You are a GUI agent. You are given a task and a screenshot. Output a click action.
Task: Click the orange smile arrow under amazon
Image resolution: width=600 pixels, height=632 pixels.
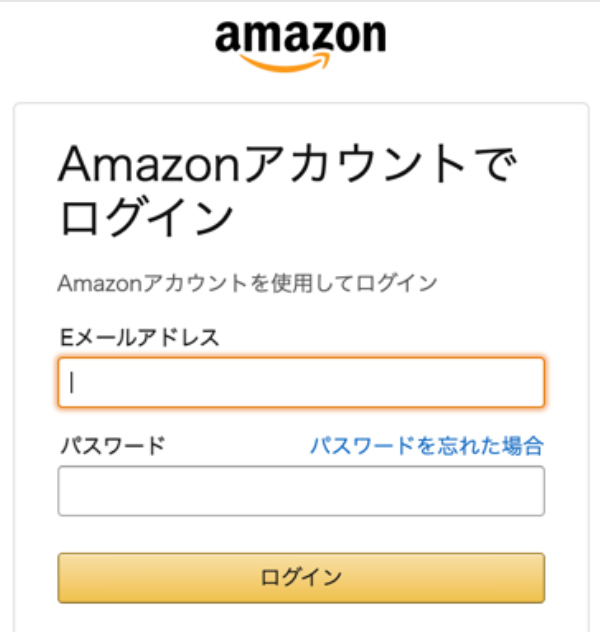285,63
